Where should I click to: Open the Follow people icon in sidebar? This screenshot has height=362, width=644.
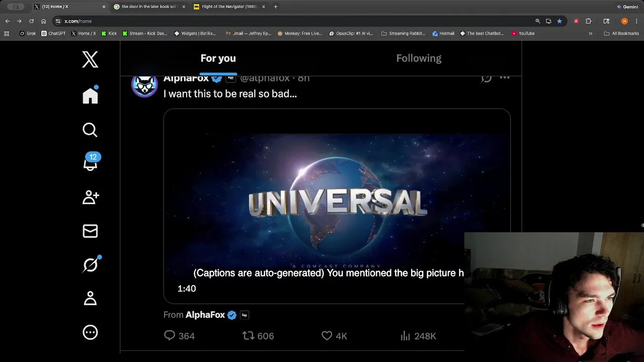91,197
